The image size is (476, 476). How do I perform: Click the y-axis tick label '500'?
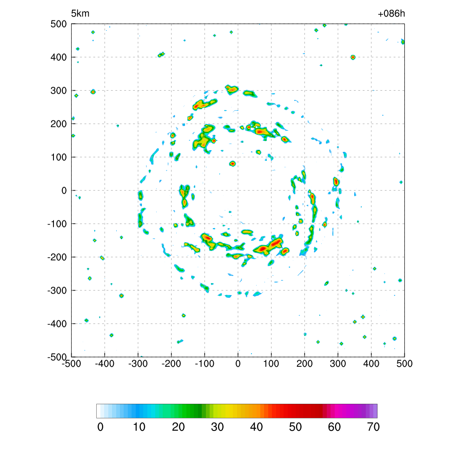coord(59,24)
